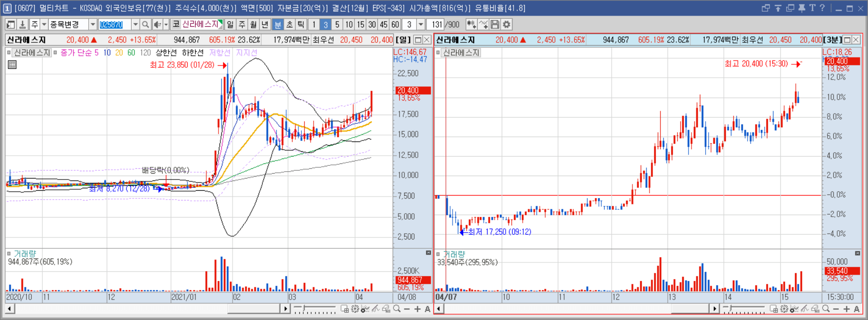Select the 분 minute period tab
Image resolution: width=868 pixels, height=320 pixels.
[x=277, y=24]
